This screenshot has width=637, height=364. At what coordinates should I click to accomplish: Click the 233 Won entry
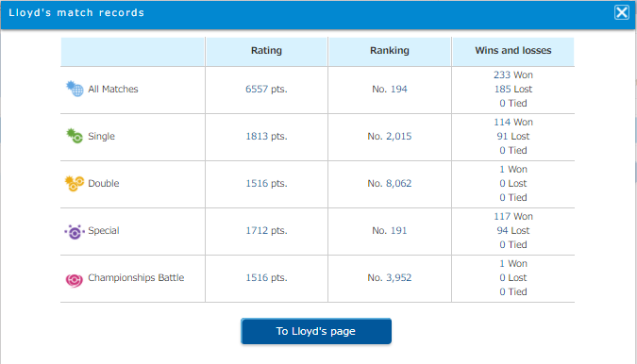(x=513, y=75)
